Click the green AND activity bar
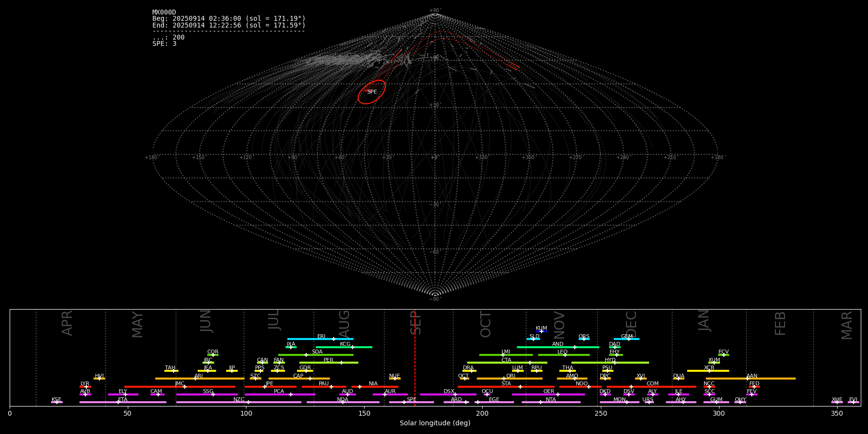 558,347
